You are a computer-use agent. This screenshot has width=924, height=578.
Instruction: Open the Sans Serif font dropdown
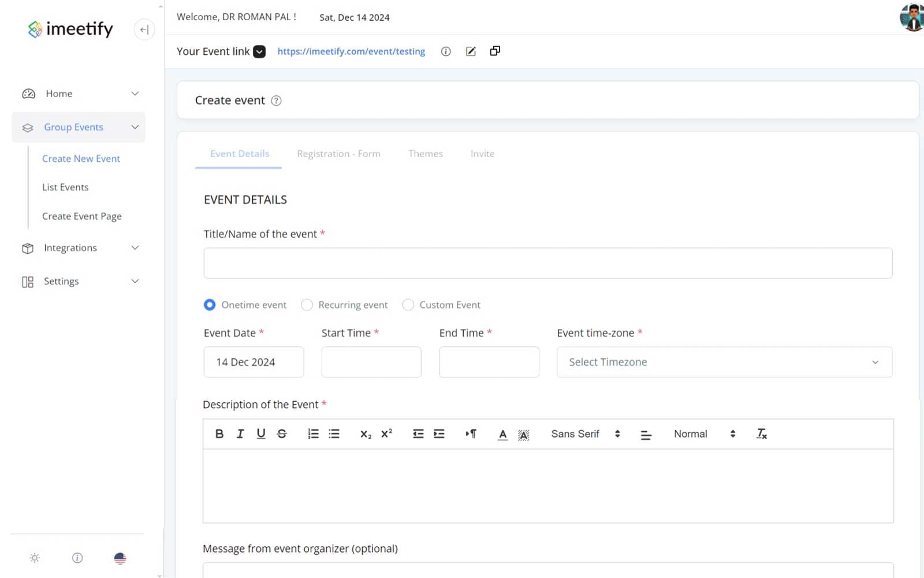coord(585,433)
